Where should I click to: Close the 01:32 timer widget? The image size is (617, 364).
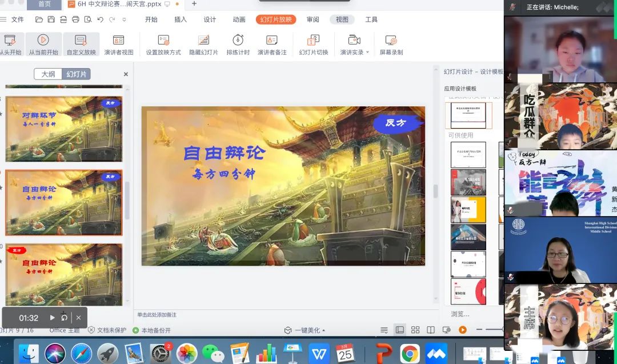[78, 318]
